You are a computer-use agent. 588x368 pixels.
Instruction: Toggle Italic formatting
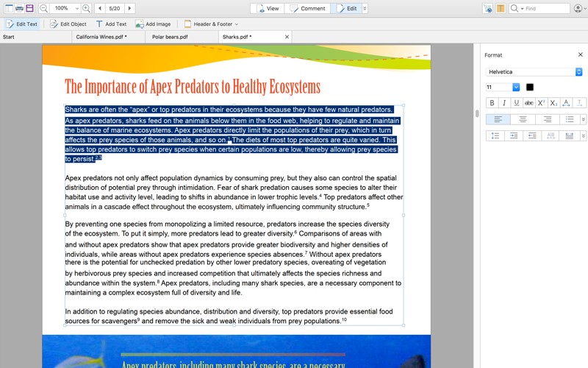point(504,103)
